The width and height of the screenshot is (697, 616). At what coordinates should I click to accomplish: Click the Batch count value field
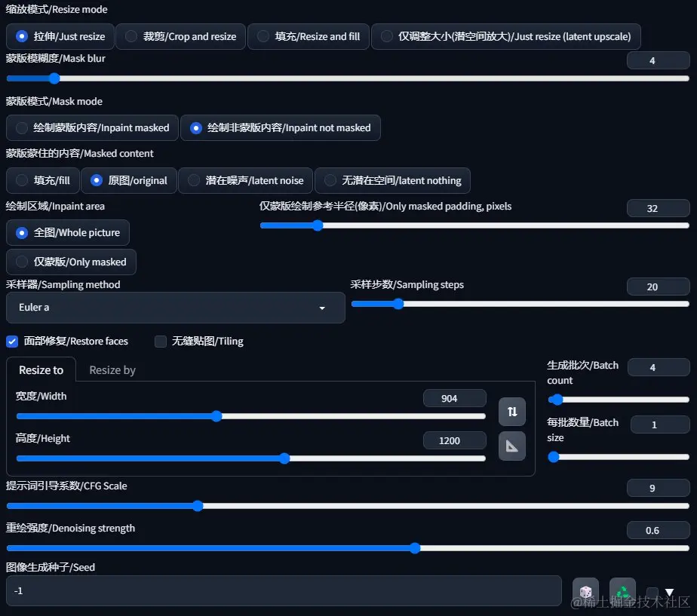[659, 367]
